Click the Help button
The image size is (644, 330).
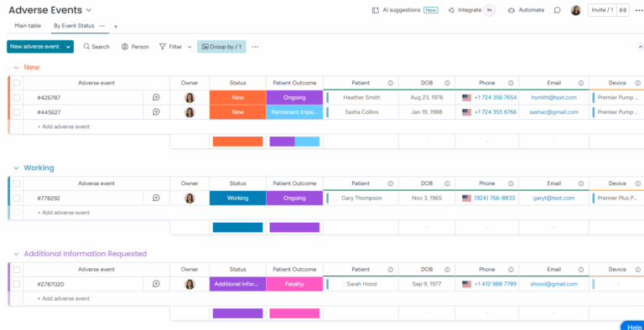(634, 327)
